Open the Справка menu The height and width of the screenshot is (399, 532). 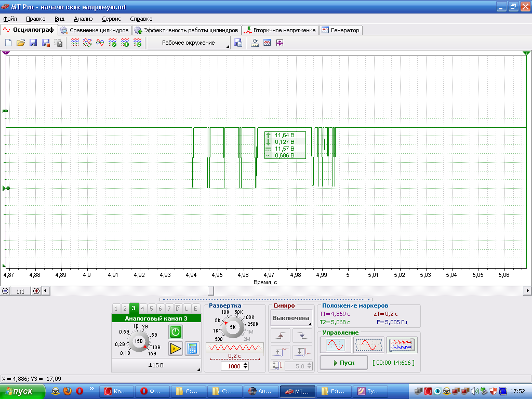click(141, 19)
